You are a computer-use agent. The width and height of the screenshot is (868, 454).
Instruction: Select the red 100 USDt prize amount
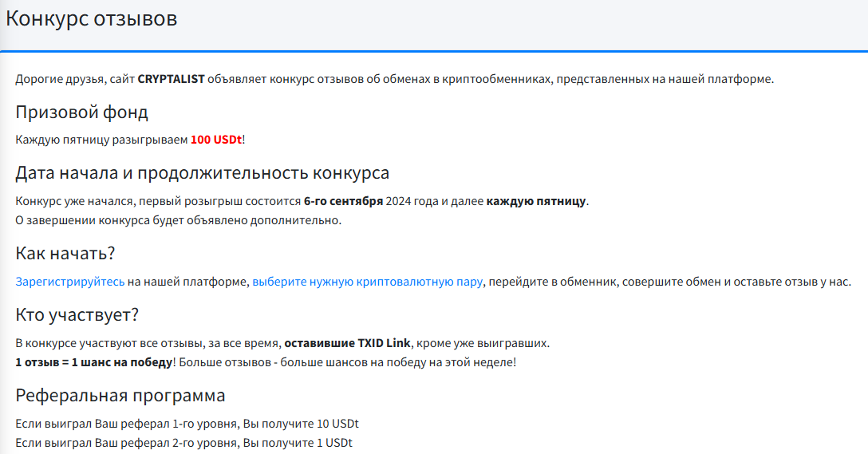(216, 140)
